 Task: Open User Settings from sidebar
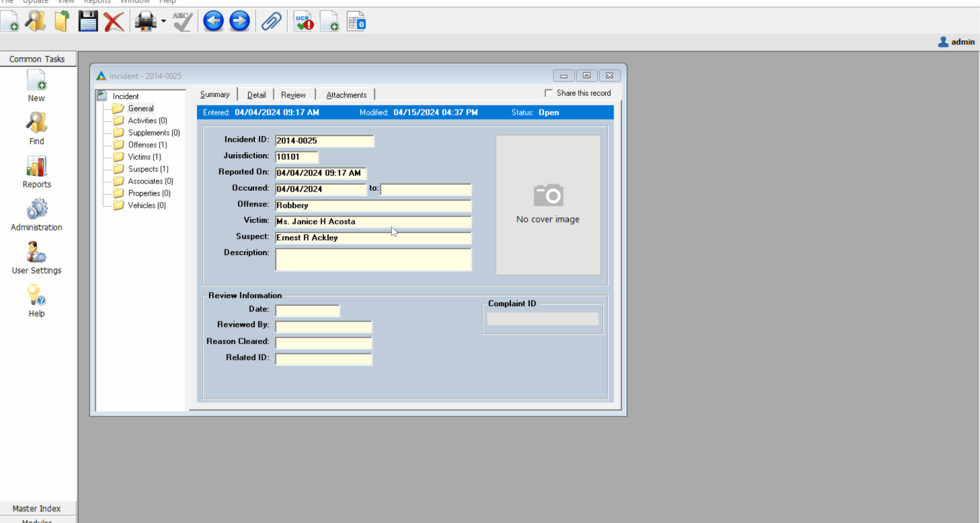pos(36,257)
